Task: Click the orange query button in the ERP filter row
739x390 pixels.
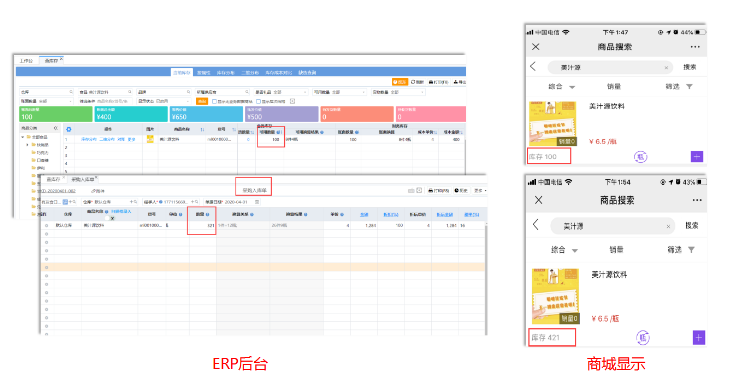Action: [x=202, y=101]
